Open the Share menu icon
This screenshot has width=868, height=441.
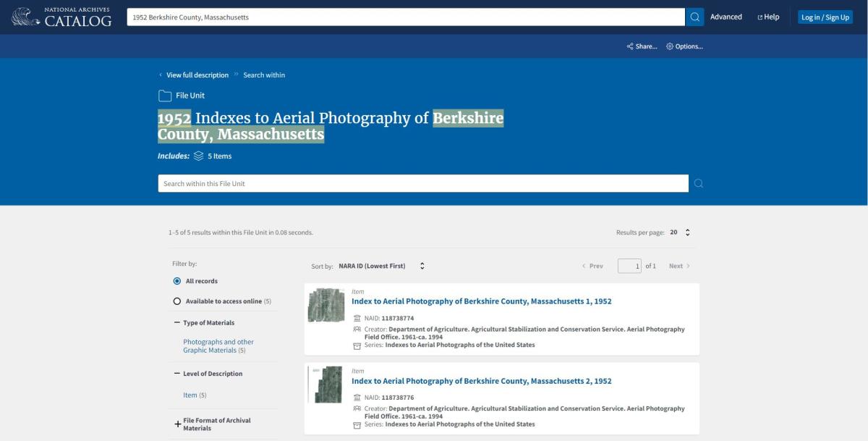click(x=630, y=46)
